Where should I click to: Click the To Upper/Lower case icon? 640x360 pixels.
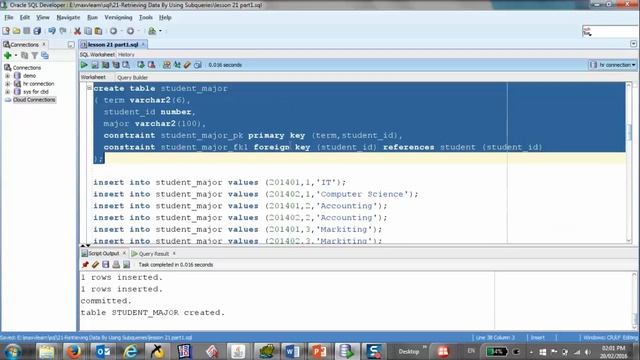pos(177,65)
